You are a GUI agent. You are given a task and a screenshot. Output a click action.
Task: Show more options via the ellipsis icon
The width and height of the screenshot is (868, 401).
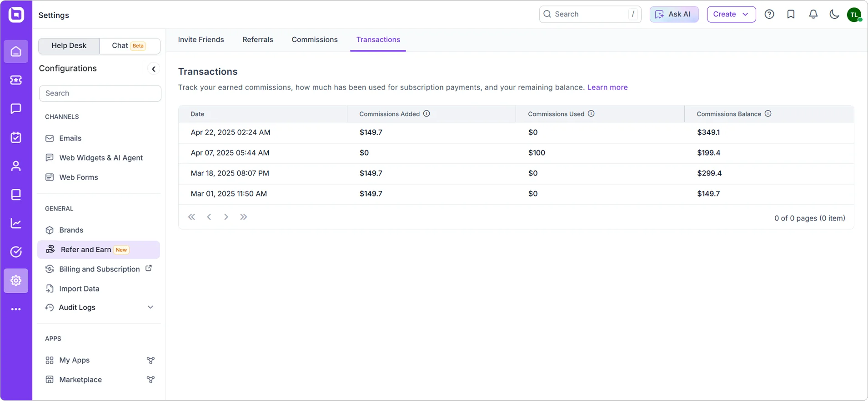click(x=16, y=309)
